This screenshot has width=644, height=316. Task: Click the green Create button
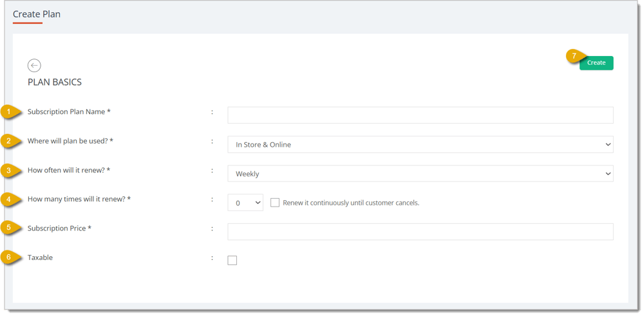pyautogui.click(x=596, y=63)
